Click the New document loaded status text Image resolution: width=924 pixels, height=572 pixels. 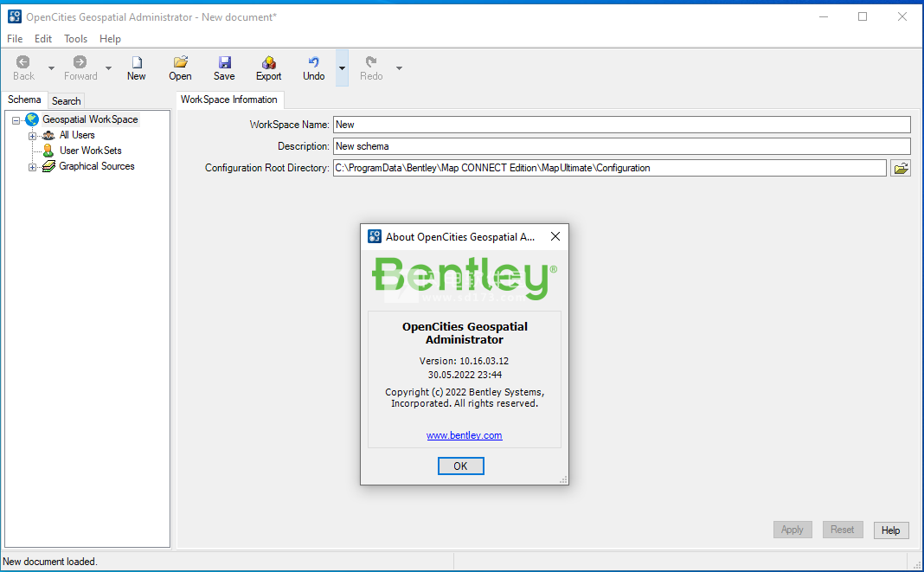click(50, 562)
